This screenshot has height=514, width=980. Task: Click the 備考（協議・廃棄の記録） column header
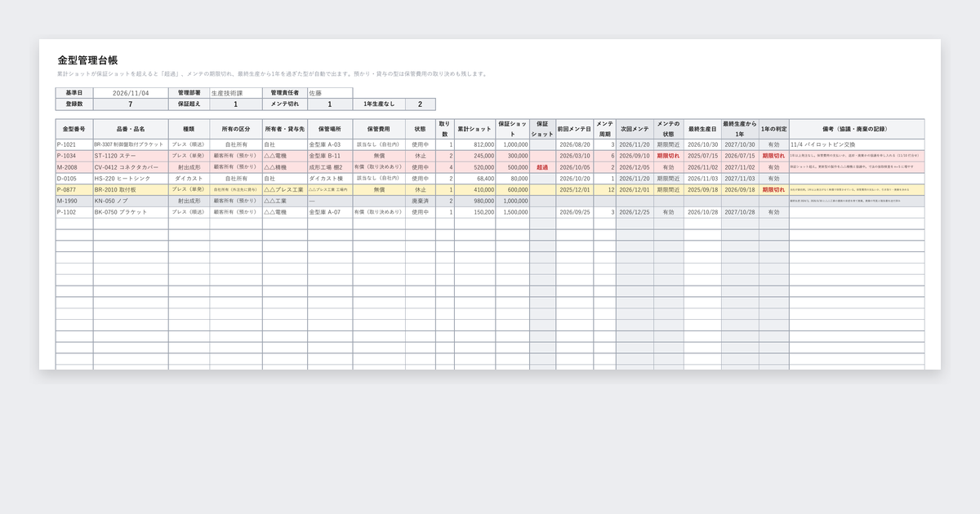[x=857, y=129]
